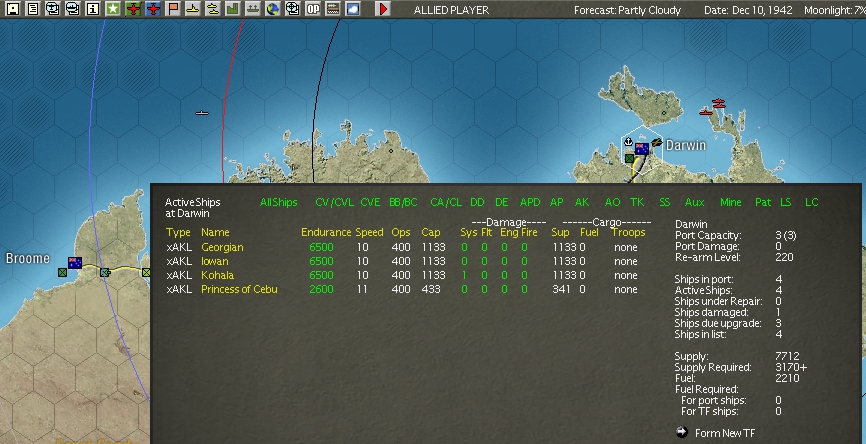
Task: Click the Broome map label
Action: [x=28, y=258]
